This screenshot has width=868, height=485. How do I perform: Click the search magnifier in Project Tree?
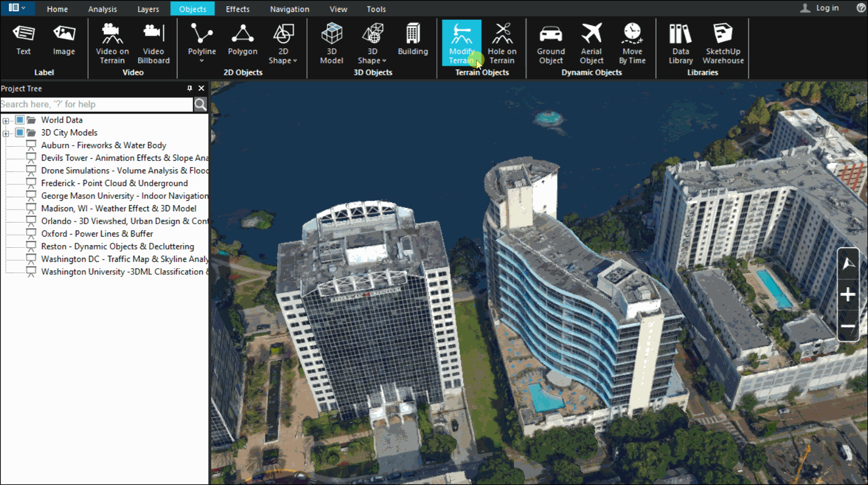(x=200, y=104)
